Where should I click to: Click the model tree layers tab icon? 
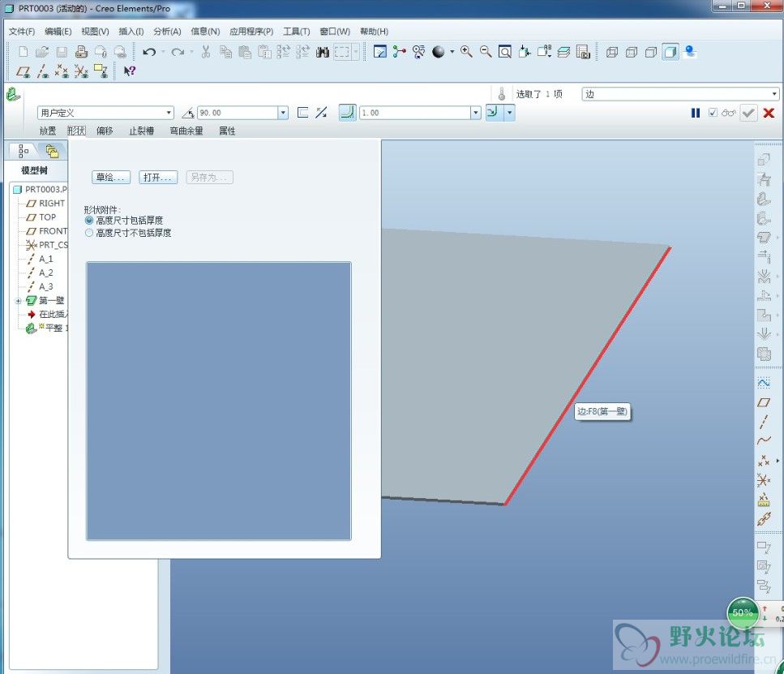click(52, 151)
